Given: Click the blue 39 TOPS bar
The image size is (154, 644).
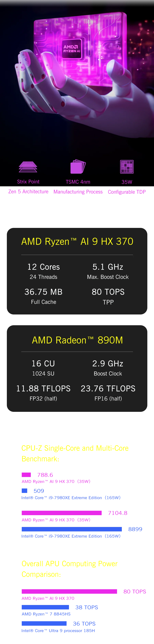Looking at the screenshot, I should tap(45, 608).
